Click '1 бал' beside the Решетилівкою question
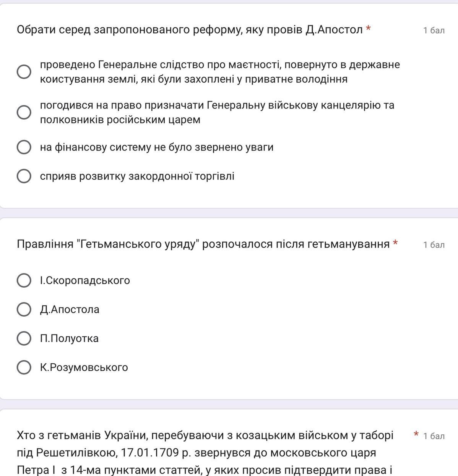The image size is (458, 476). point(434,436)
